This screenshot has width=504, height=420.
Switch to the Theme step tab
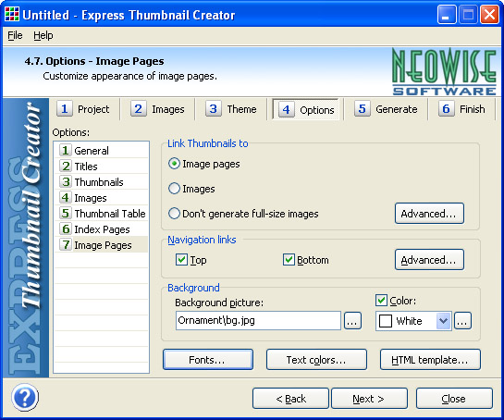[x=231, y=109]
